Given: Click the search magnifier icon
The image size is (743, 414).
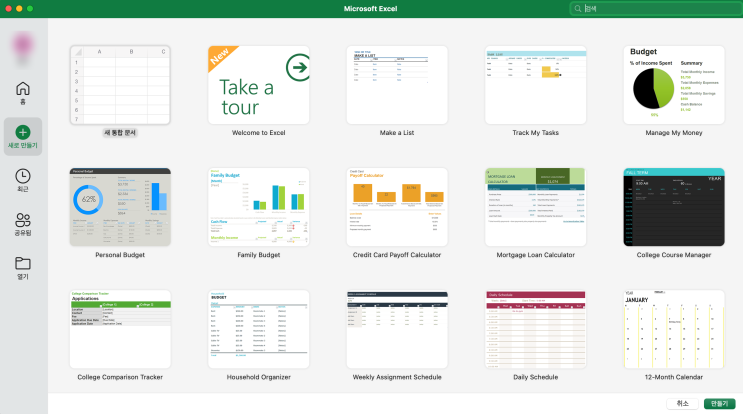Looking at the screenshot, I should pos(578,9).
